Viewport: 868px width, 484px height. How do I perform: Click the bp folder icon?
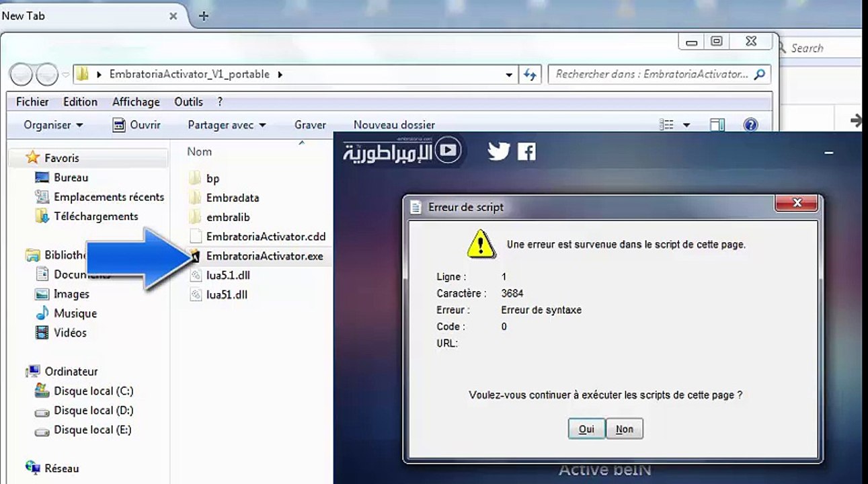click(x=196, y=178)
